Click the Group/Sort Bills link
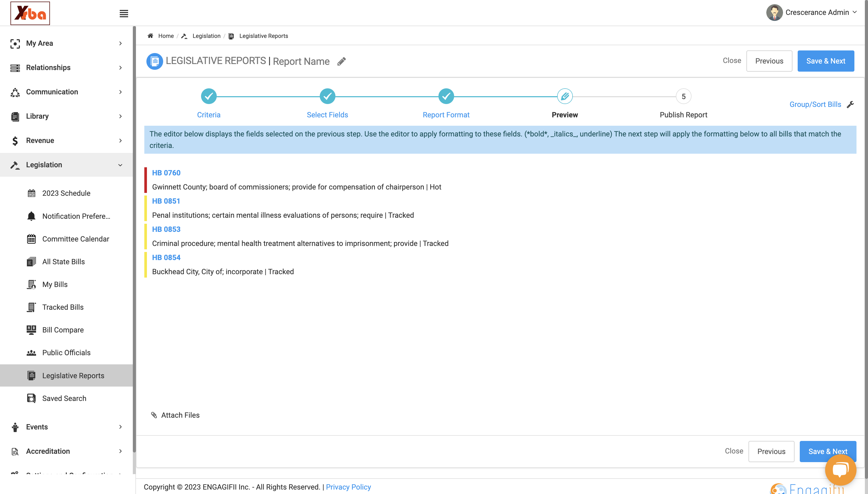 pyautogui.click(x=815, y=105)
